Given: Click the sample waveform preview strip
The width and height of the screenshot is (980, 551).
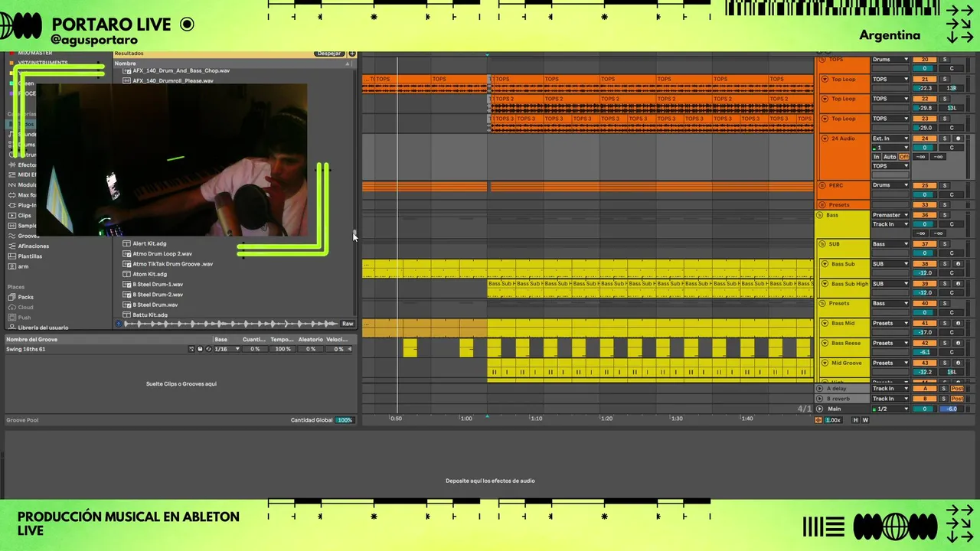Looking at the screenshot, I should 230,324.
